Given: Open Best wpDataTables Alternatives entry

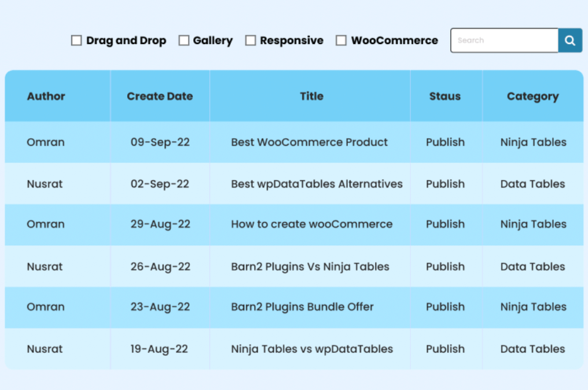Looking at the screenshot, I should [x=317, y=184].
